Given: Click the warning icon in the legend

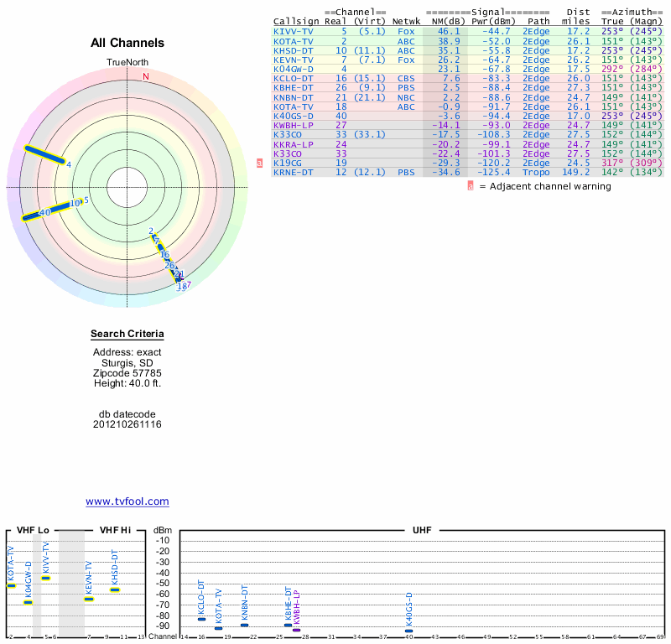Looking at the screenshot, I should (x=471, y=186).
